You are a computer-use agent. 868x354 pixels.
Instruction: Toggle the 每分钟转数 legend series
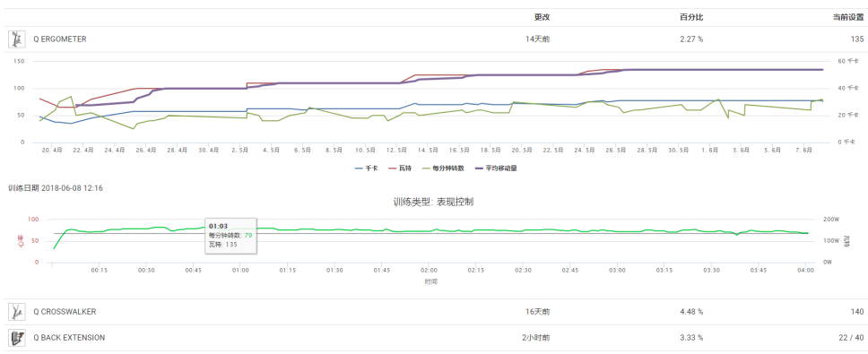coord(444,168)
